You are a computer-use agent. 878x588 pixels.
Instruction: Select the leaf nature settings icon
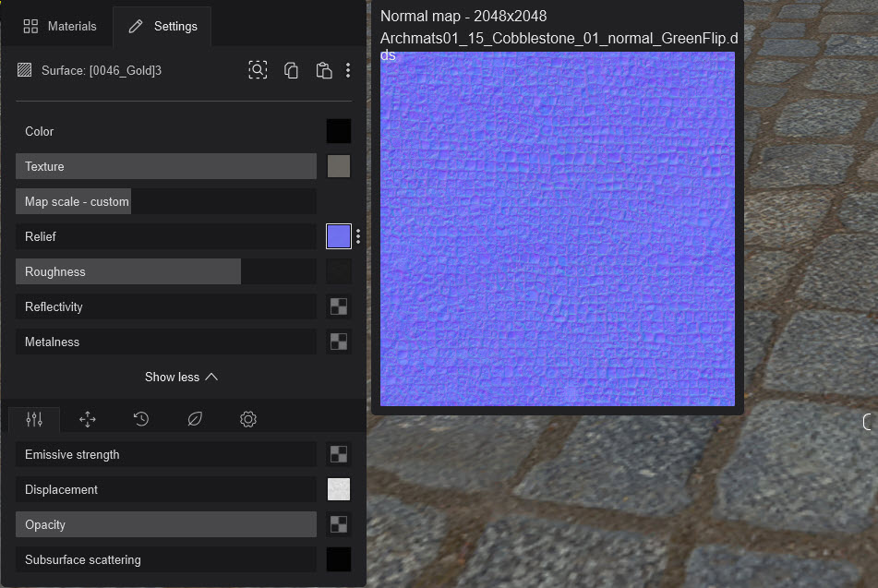click(x=194, y=419)
